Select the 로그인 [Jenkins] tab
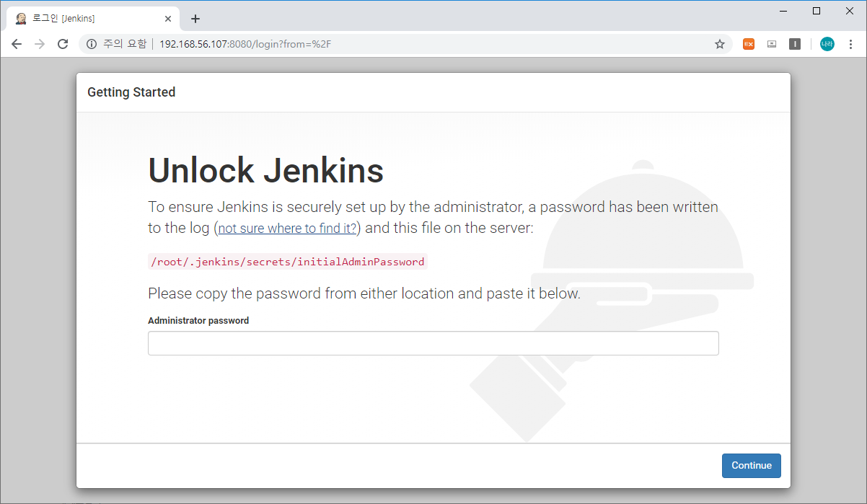 coord(92,19)
